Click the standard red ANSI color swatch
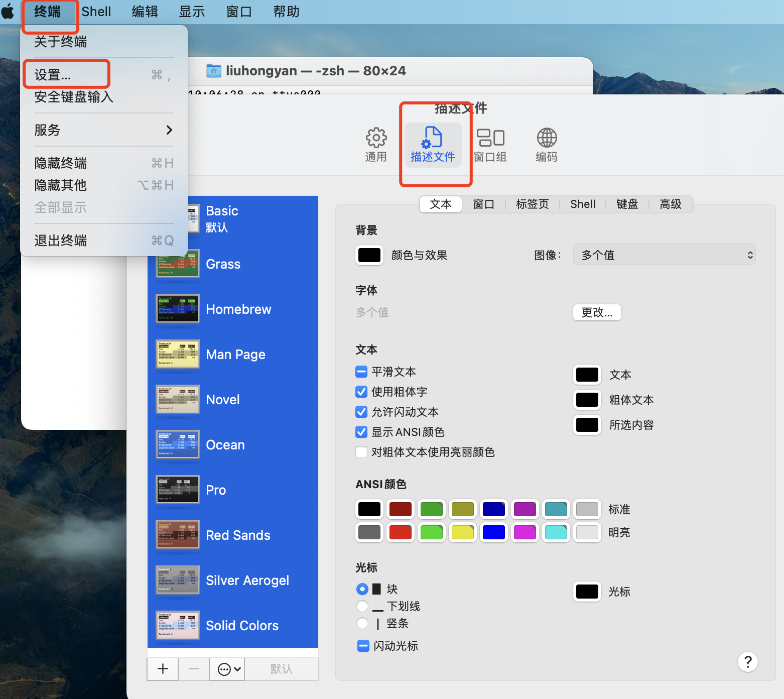This screenshot has height=699, width=784. click(x=401, y=509)
